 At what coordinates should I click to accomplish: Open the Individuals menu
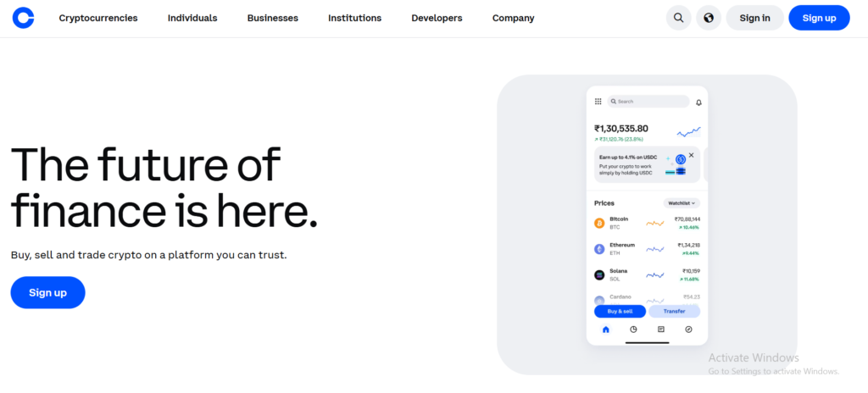192,19
